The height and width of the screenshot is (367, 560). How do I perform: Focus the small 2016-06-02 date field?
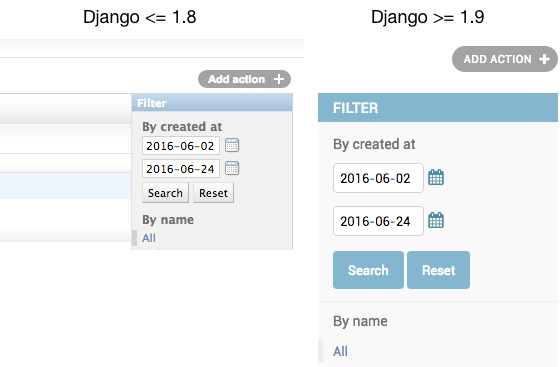point(181,146)
